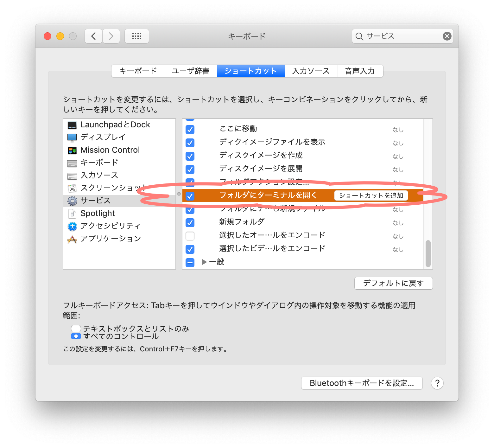Click ショートカットを追加 button

tap(371, 196)
